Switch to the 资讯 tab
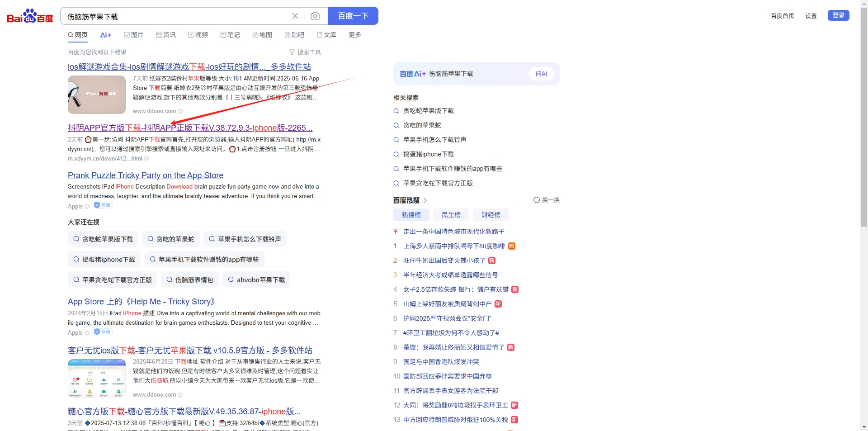 tap(166, 35)
